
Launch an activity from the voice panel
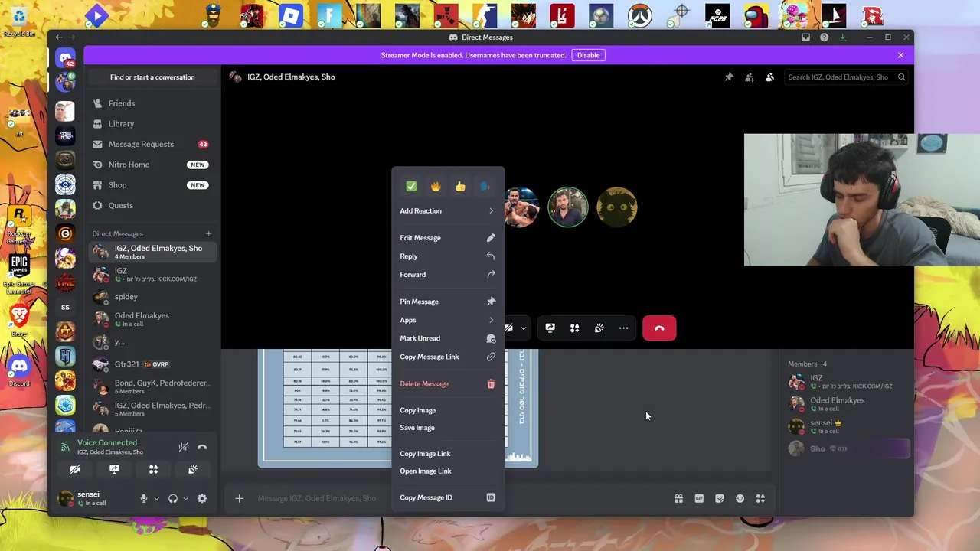click(x=153, y=469)
